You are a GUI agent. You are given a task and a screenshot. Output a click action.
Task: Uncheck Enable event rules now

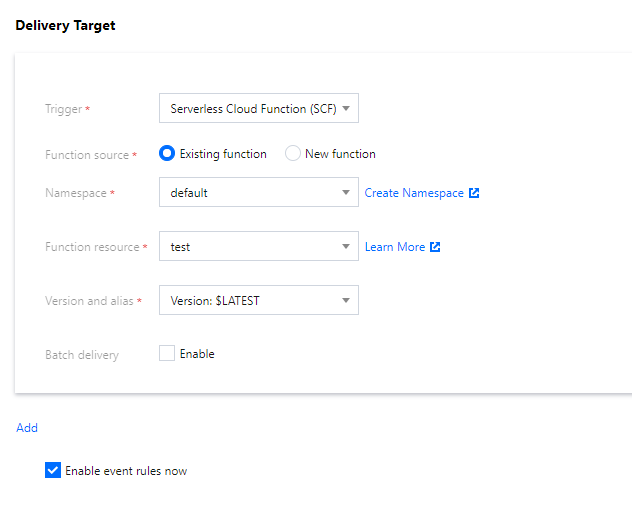[x=53, y=470]
